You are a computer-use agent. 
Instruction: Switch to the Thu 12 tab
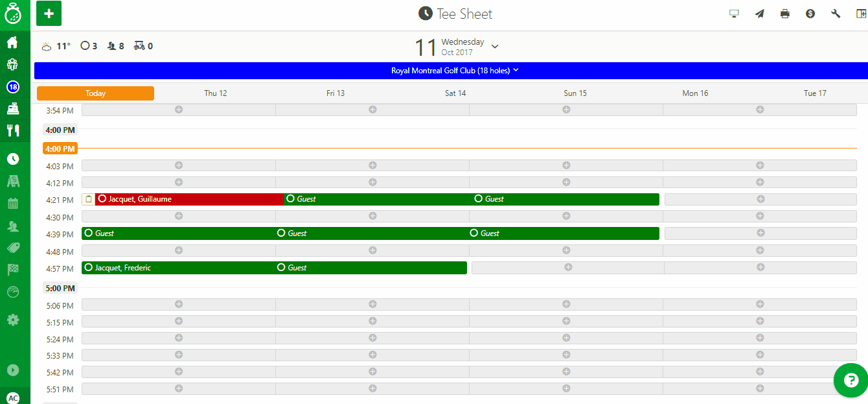click(215, 93)
